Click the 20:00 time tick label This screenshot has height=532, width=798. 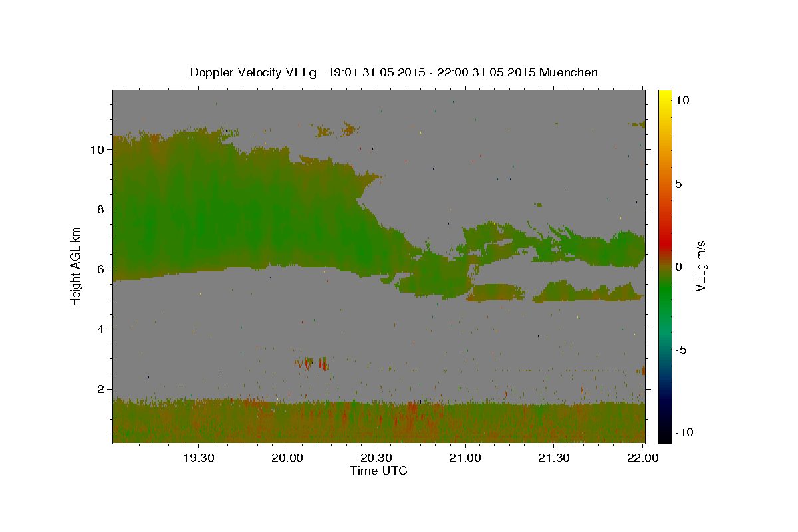tap(287, 458)
